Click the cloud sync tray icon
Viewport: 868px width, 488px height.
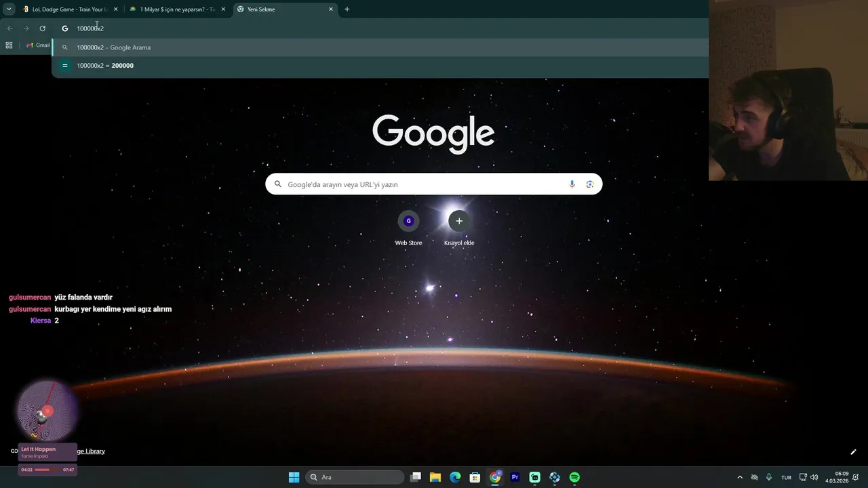click(x=754, y=477)
